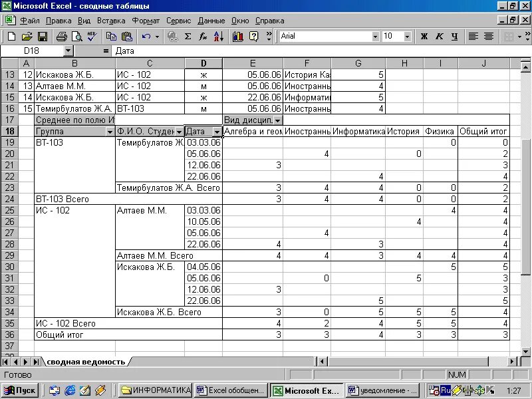Viewport: 532px width, 399px height.
Task: Open the borders dropdown arrow
Action: (x=519, y=37)
